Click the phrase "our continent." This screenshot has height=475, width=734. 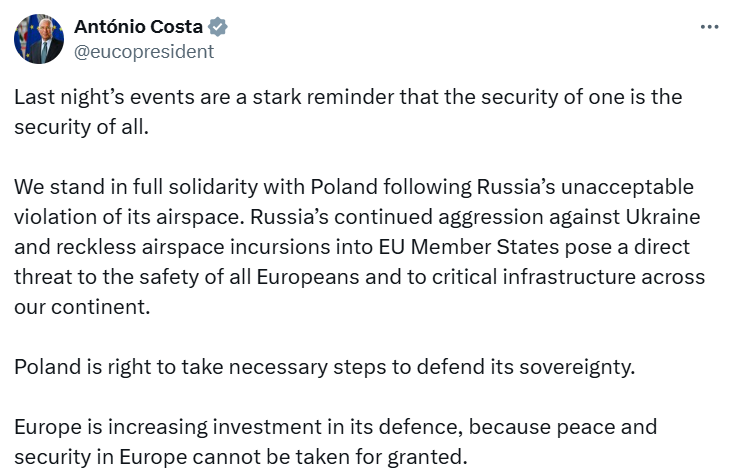(82, 307)
